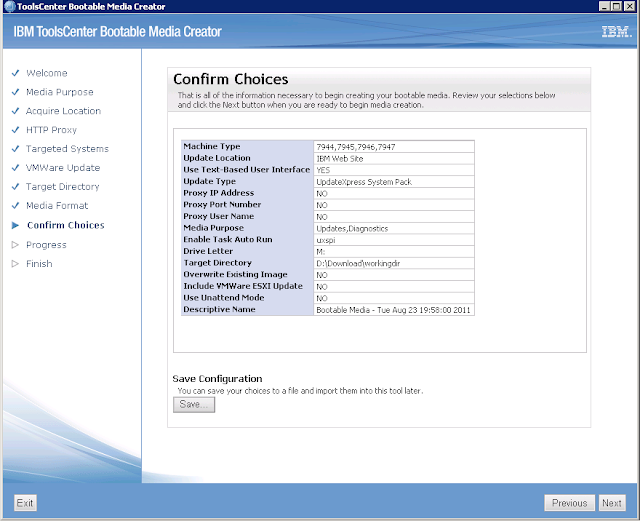Click checkmark icon beside Media Format

point(16,205)
